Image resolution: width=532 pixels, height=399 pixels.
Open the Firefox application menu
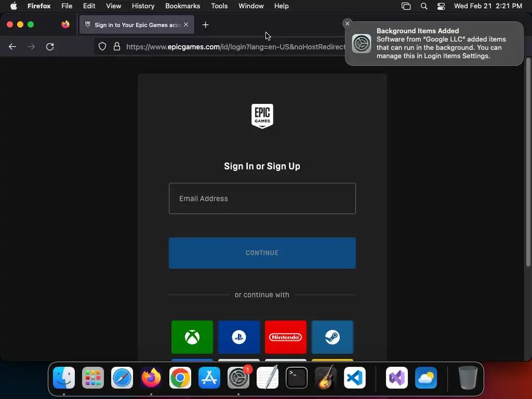click(x=39, y=6)
